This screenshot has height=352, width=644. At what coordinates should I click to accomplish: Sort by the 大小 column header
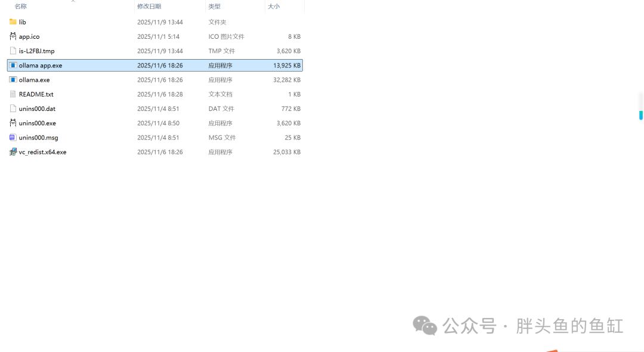[x=274, y=6]
